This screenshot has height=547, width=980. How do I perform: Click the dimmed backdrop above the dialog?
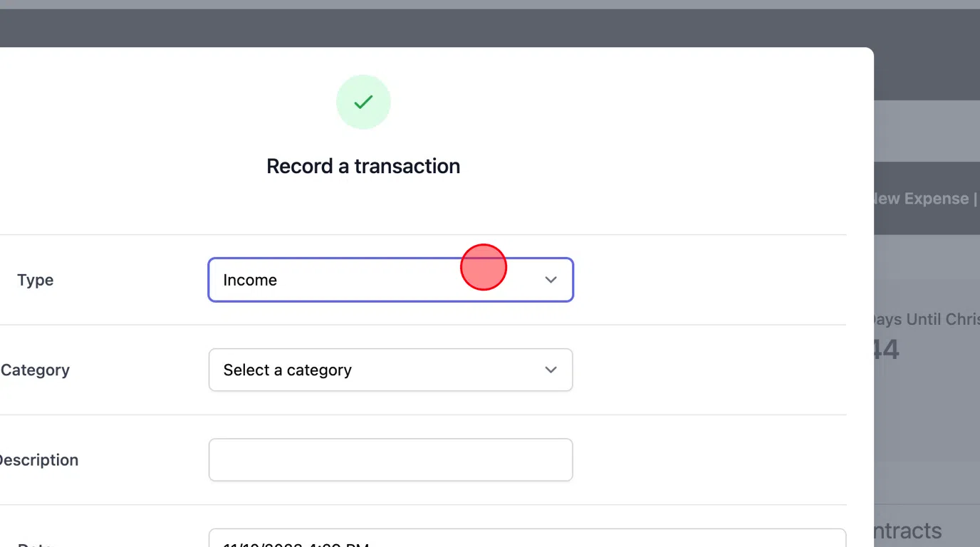490,4
